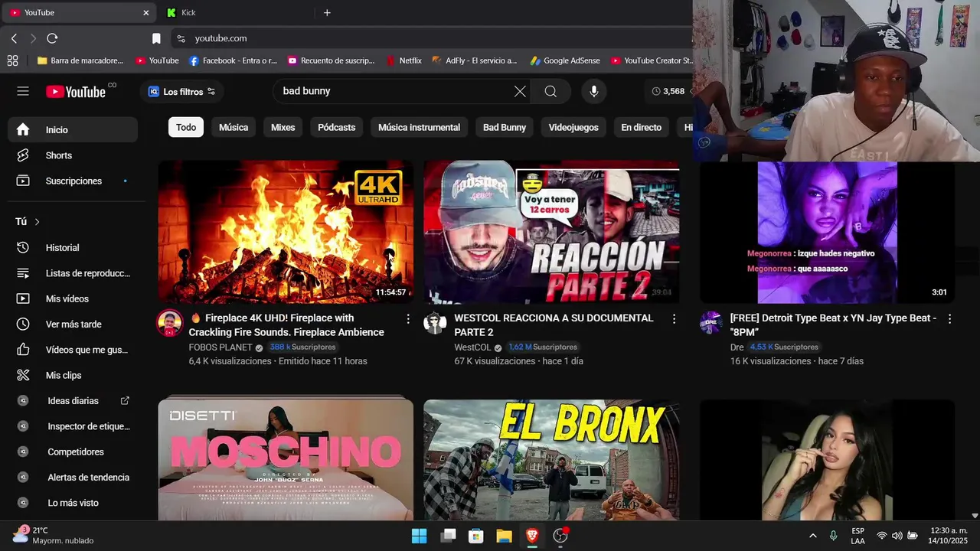Open weather widget 21°C

54,535
